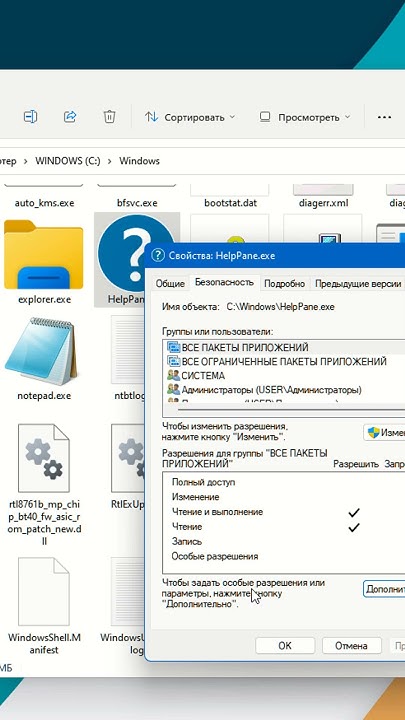Click Windows segment in the address path

pos(139,161)
